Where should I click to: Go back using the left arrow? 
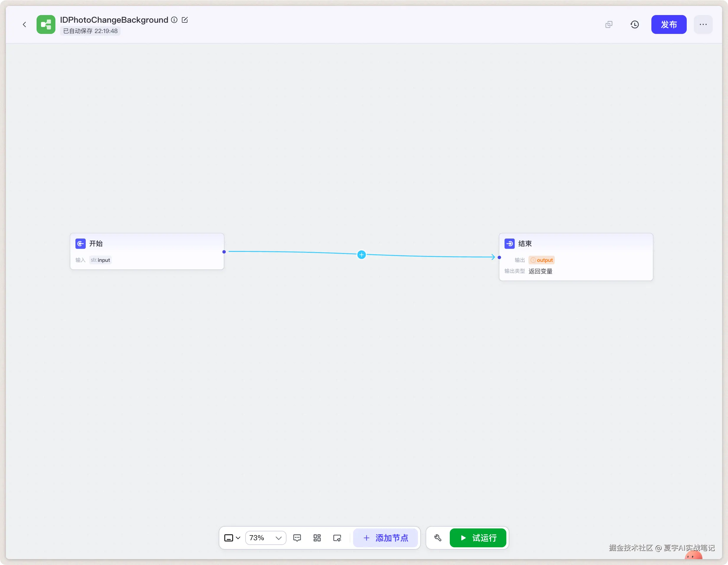coord(24,24)
